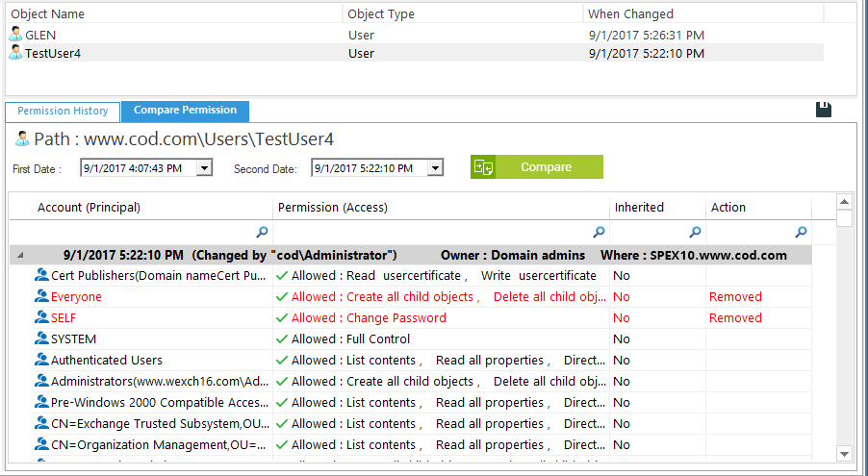Switch to Permission History tab
Screen dimensions: 868x476
[x=63, y=112]
